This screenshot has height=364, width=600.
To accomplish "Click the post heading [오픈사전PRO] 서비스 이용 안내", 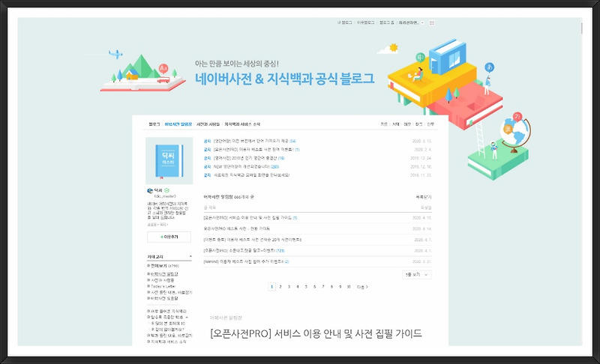I will pyautogui.click(x=316, y=333).
